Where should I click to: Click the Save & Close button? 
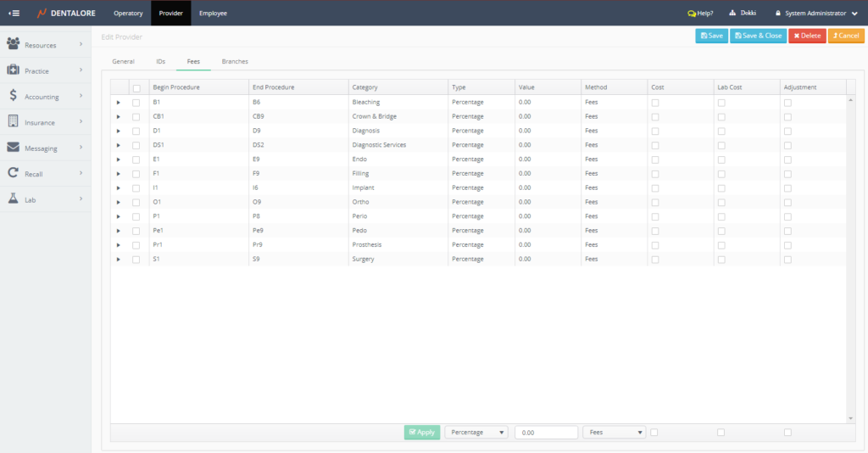pos(758,36)
